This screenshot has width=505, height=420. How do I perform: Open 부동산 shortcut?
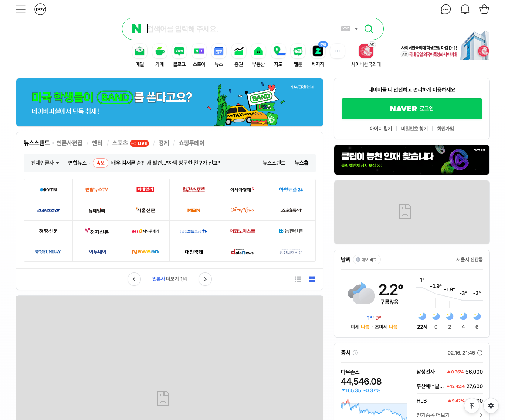click(x=258, y=56)
